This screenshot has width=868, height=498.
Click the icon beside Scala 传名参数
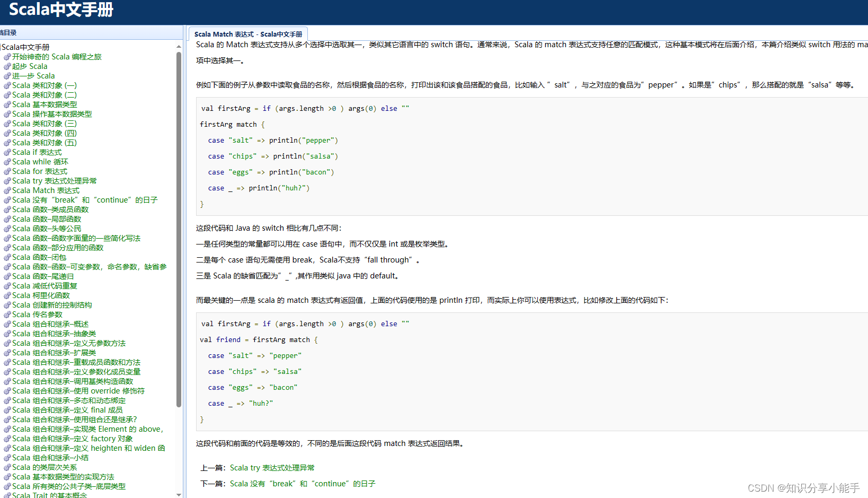coord(7,314)
